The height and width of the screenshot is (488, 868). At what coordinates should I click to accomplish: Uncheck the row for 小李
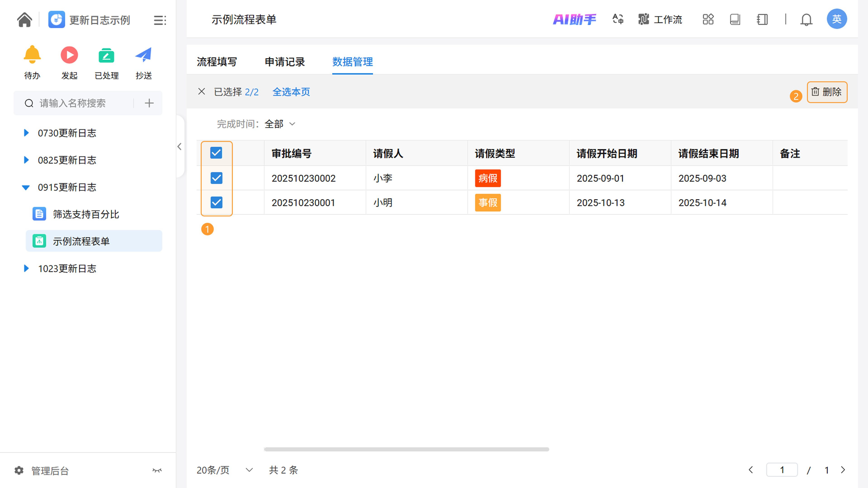[216, 178]
